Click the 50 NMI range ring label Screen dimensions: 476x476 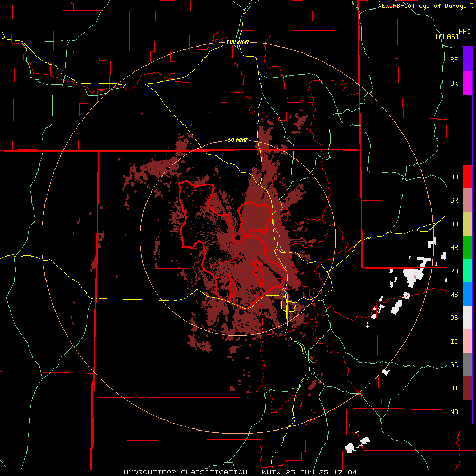(237, 140)
